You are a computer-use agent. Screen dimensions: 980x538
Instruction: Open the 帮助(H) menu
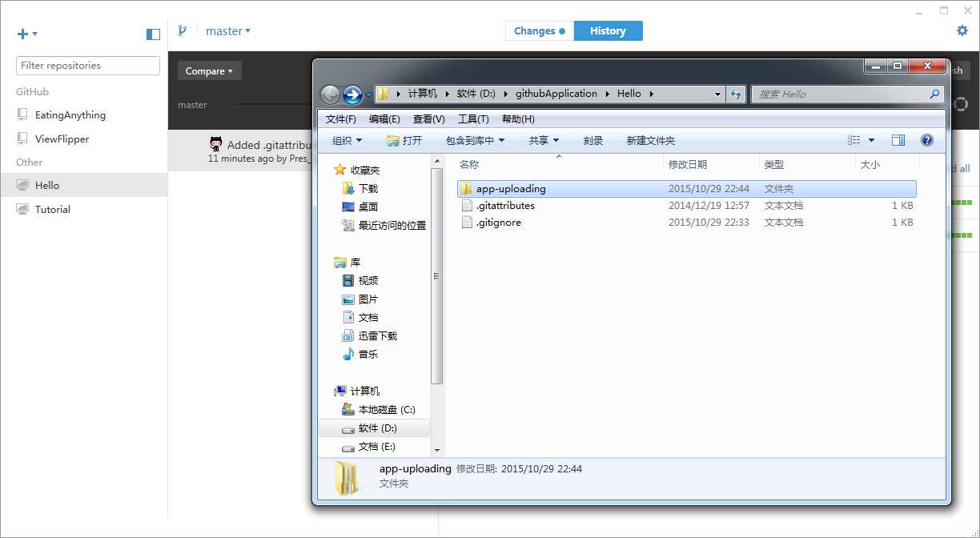pyautogui.click(x=518, y=119)
